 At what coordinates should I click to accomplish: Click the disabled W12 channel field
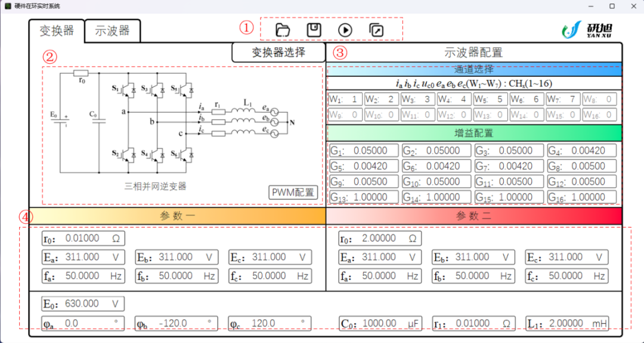pos(454,114)
